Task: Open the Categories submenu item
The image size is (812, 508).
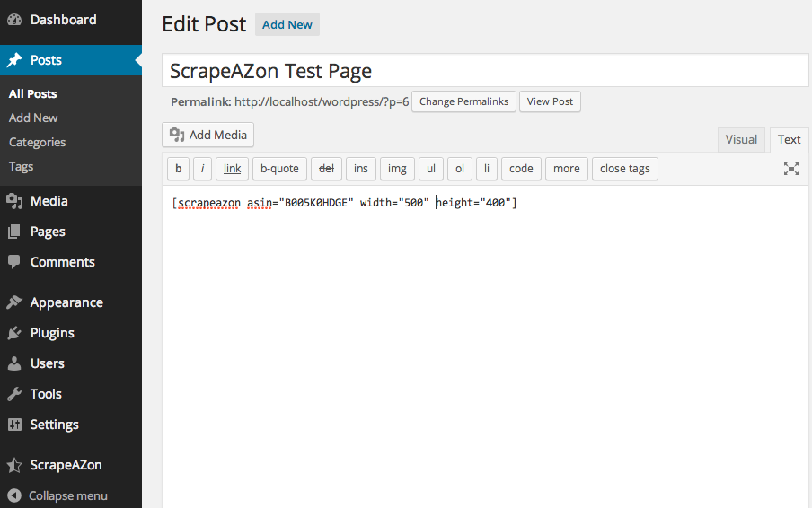Action: tap(38, 143)
